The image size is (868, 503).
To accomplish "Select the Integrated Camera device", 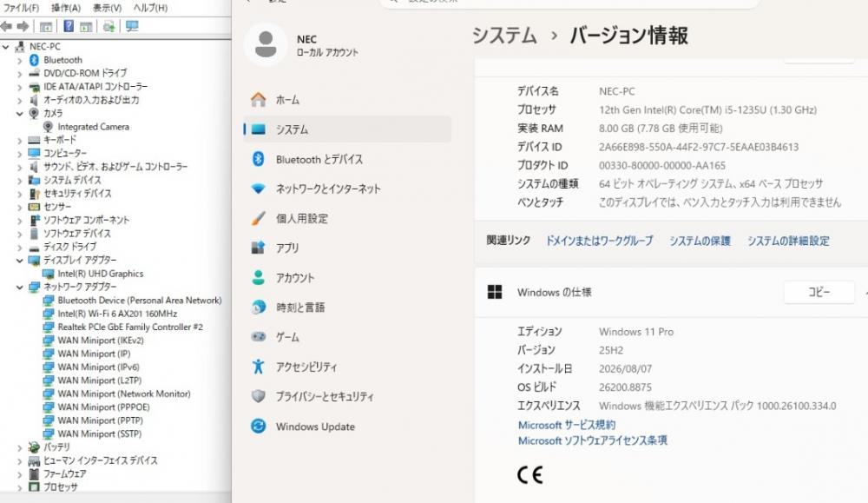I will point(93,127).
